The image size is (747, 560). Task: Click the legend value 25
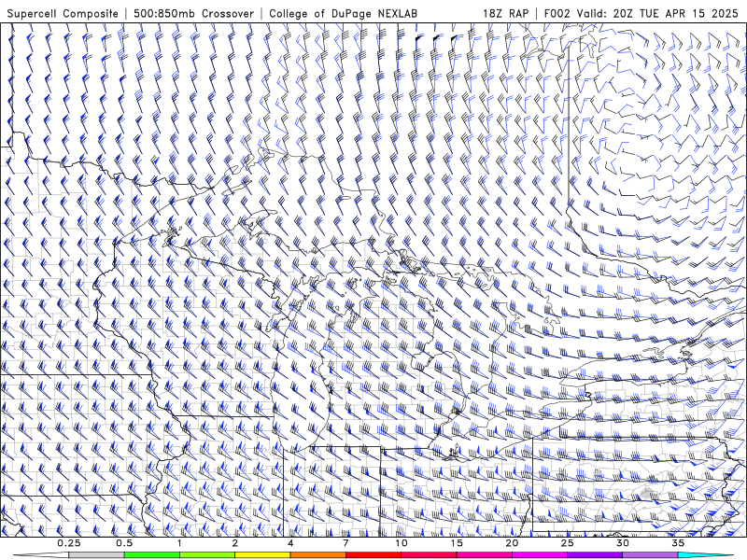point(567,543)
